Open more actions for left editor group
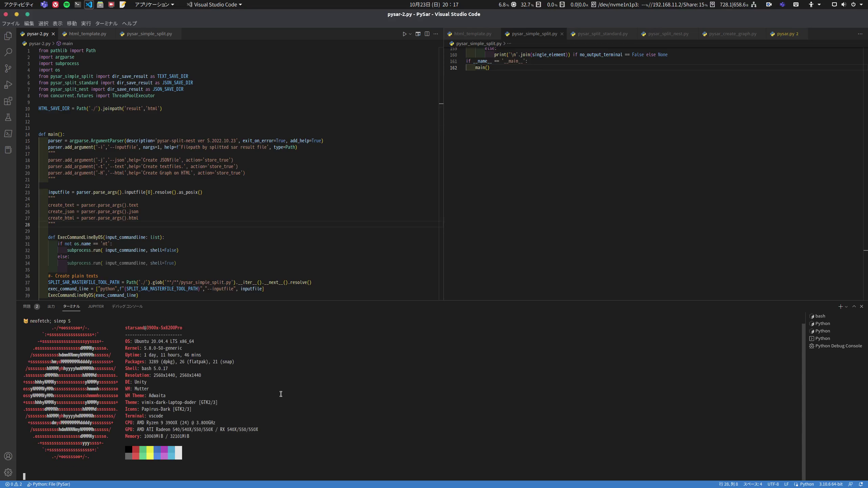The image size is (868, 488). 436,34
